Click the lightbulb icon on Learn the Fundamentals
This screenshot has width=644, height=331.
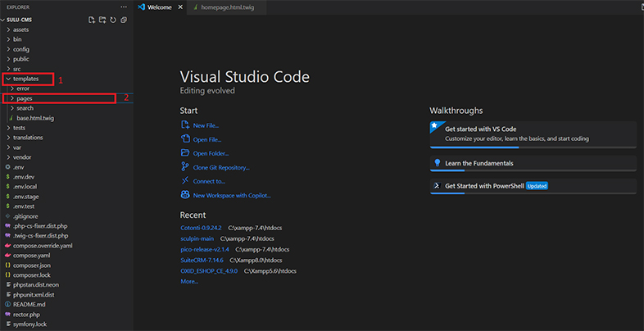click(437, 162)
